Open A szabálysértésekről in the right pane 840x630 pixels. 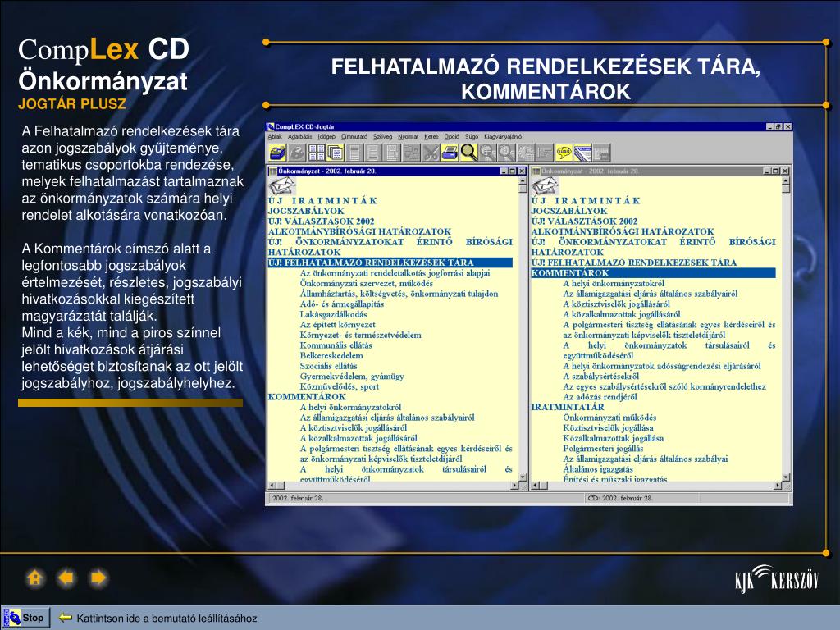click(600, 376)
